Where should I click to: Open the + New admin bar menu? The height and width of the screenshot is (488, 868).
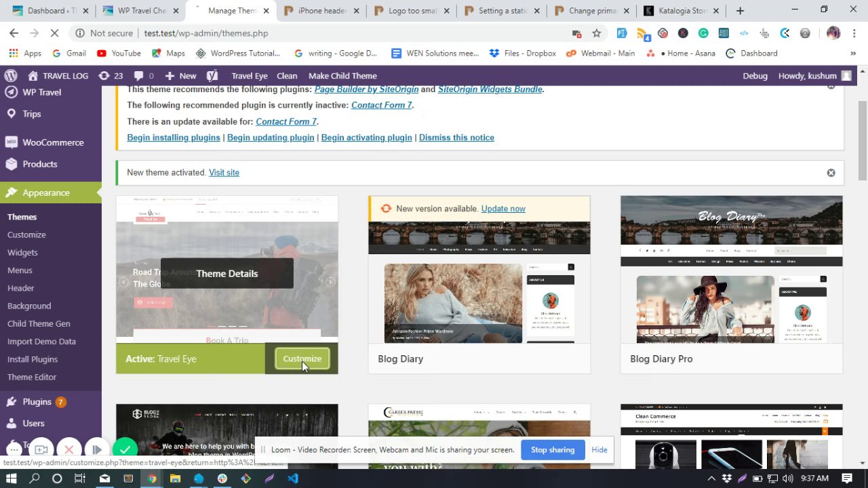[x=181, y=76]
